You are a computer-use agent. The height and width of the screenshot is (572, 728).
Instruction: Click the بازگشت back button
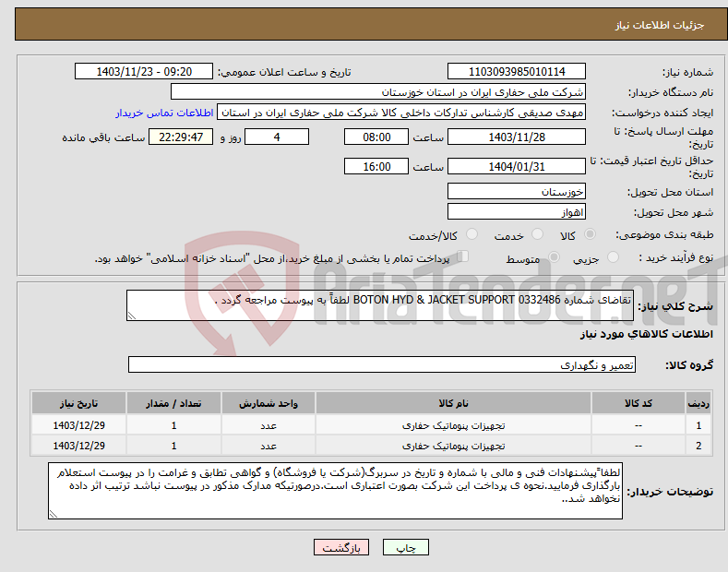click(341, 547)
